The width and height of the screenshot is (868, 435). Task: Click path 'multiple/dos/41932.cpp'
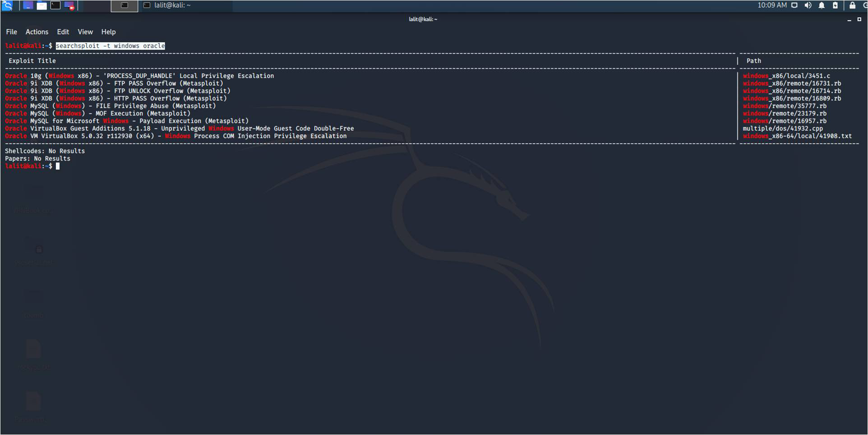tap(783, 129)
